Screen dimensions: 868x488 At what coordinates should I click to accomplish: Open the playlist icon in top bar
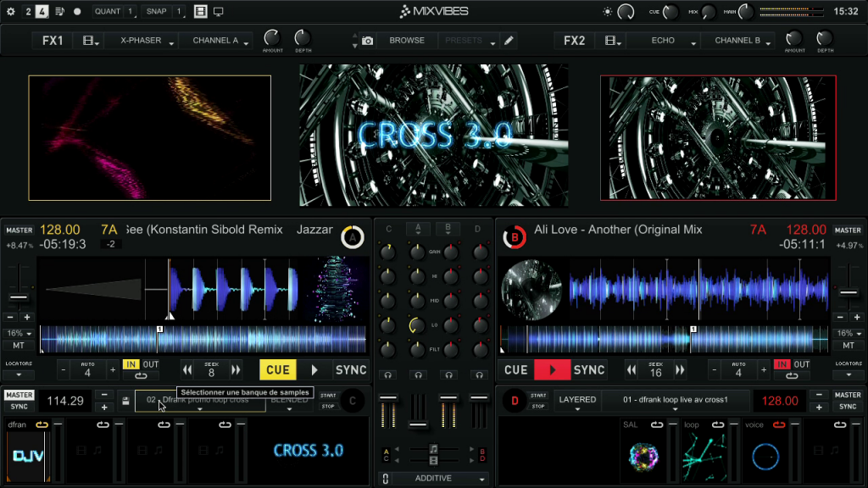tap(60, 11)
